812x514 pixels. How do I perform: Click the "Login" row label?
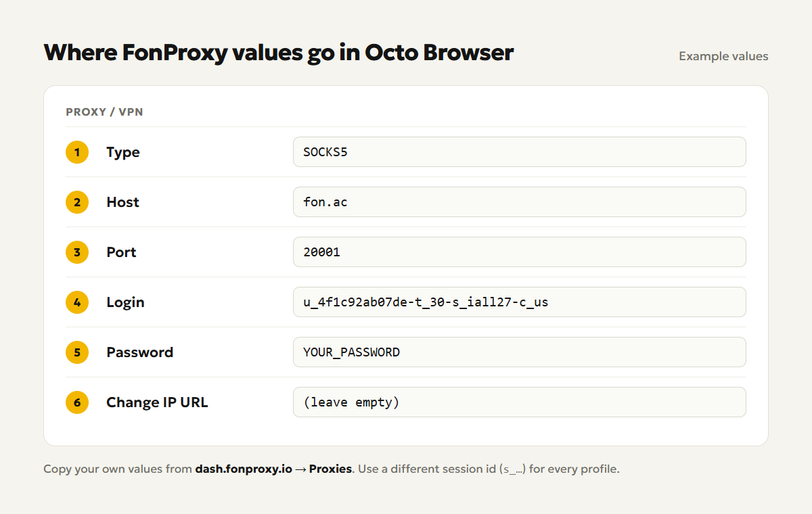point(125,302)
